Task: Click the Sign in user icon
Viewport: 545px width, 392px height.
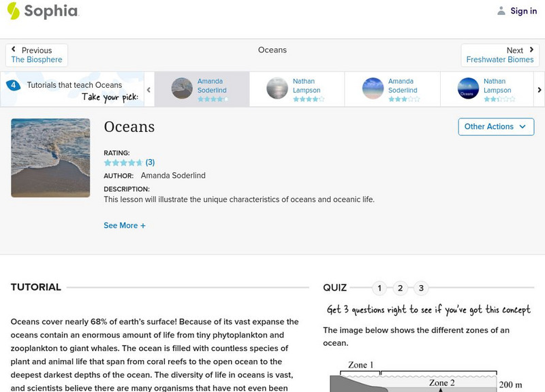Action: click(x=501, y=11)
